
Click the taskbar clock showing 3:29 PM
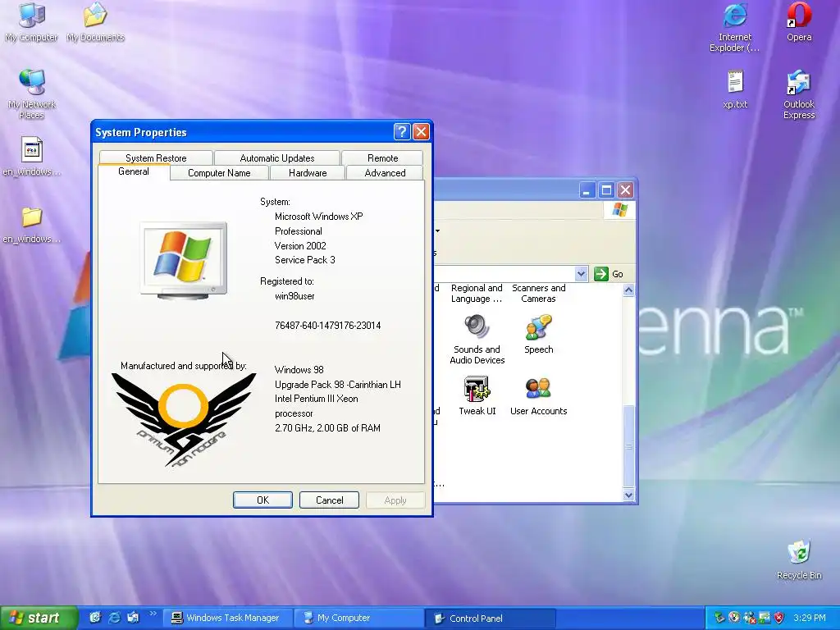810,618
